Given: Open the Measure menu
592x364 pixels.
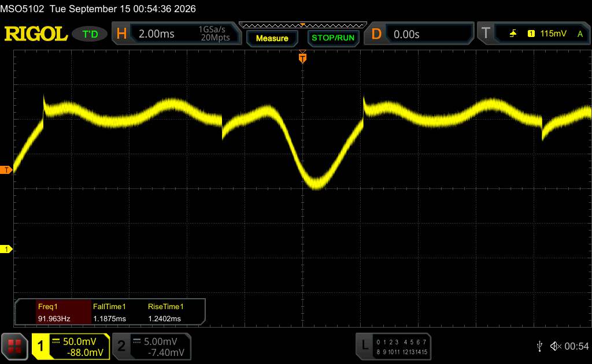Looking at the screenshot, I should (272, 38).
